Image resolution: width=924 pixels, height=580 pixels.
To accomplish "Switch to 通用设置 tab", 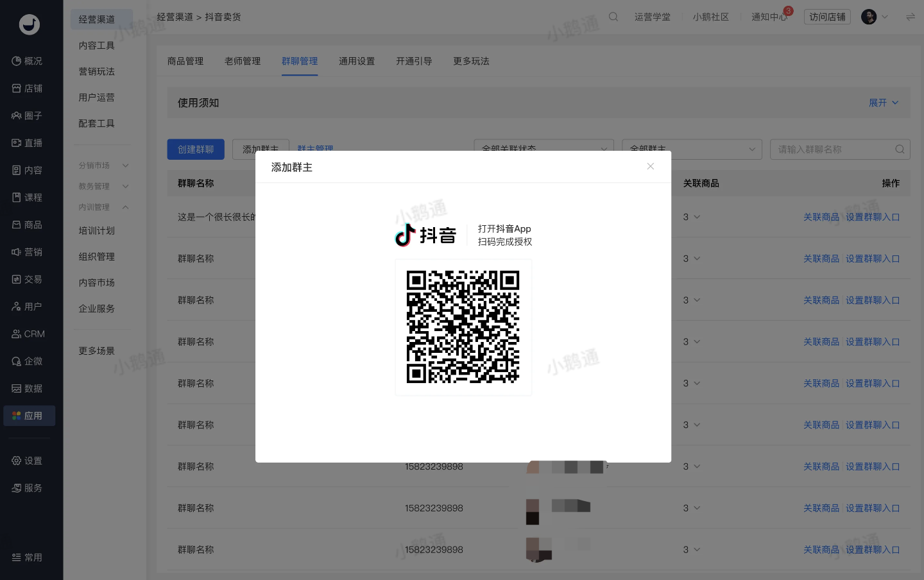I will pyautogui.click(x=357, y=61).
